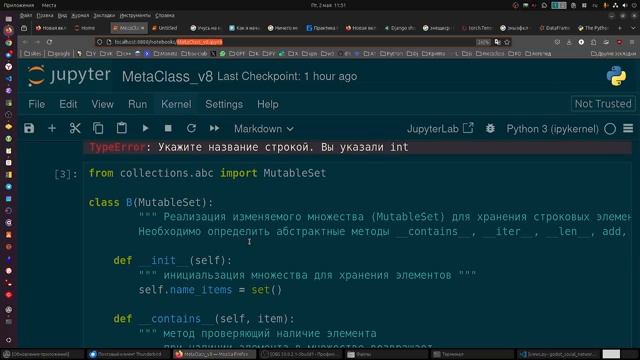Switch to The Python browser tab
Viewport: 640px width, 360px height.
point(593,28)
